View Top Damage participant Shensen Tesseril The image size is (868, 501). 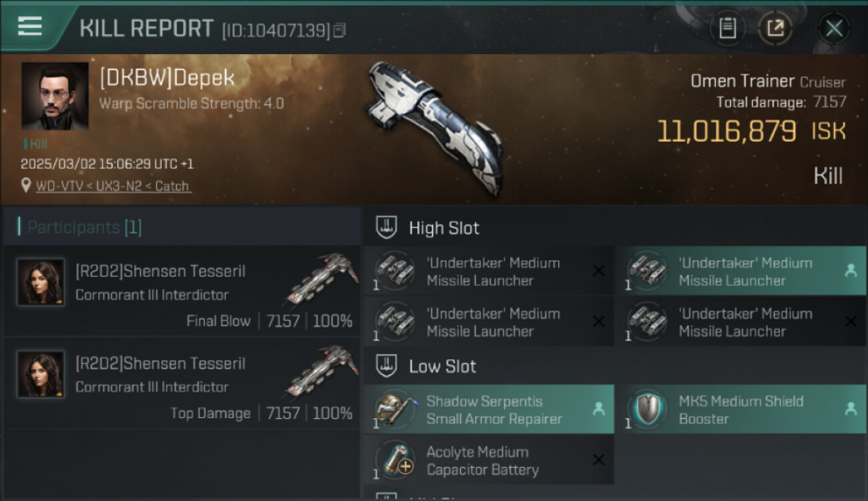click(x=160, y=364)
